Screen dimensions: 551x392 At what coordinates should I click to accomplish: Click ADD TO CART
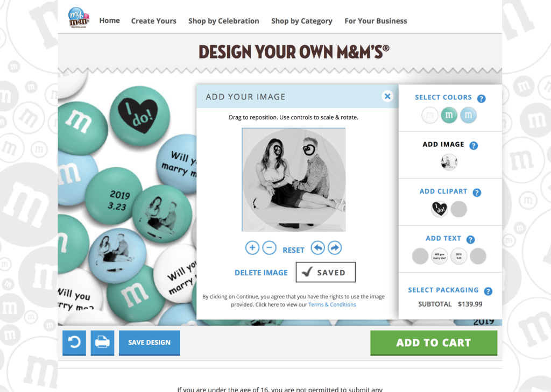[x=434, y=343]
